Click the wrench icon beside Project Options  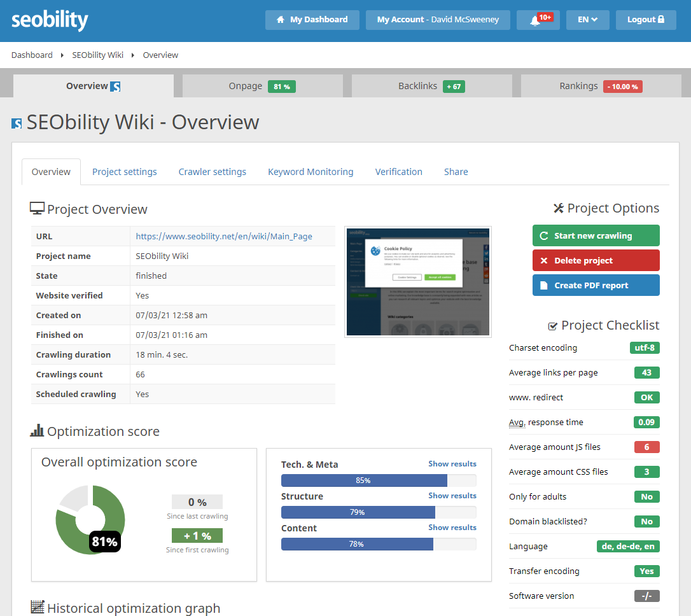[x=558, y=208]
